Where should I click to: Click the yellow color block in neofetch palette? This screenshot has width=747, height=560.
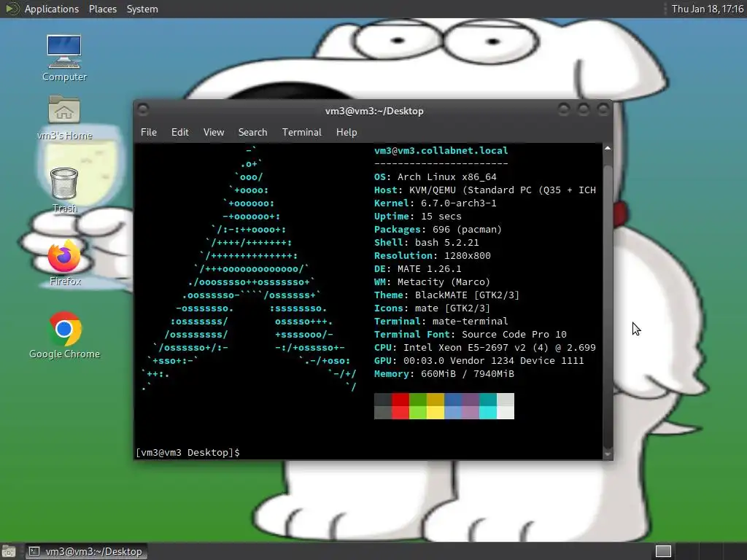[x=436, y=406]
